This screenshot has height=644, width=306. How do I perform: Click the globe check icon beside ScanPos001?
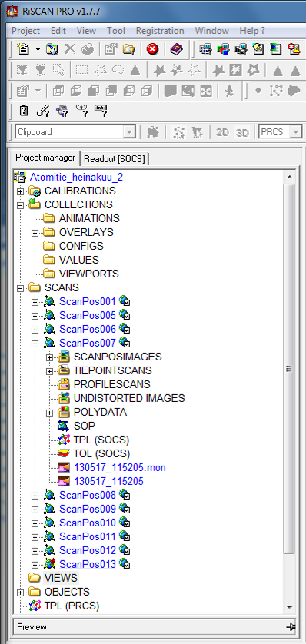click(125, 301)
